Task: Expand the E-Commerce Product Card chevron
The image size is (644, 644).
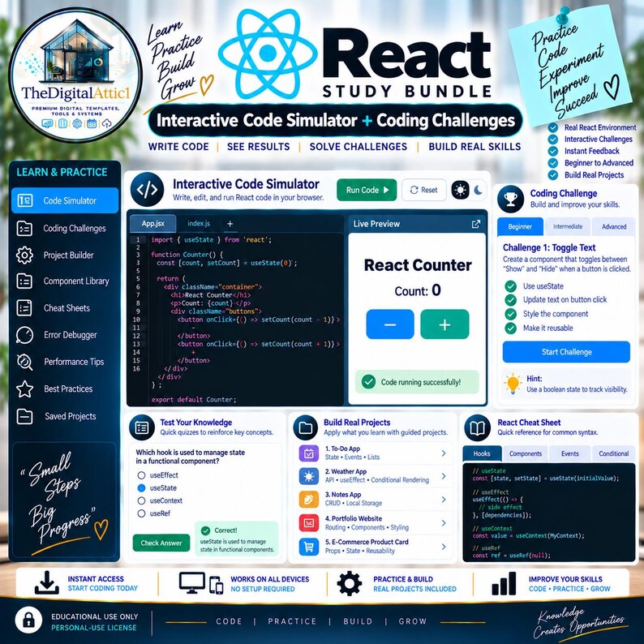Action: tap(444, 547)
